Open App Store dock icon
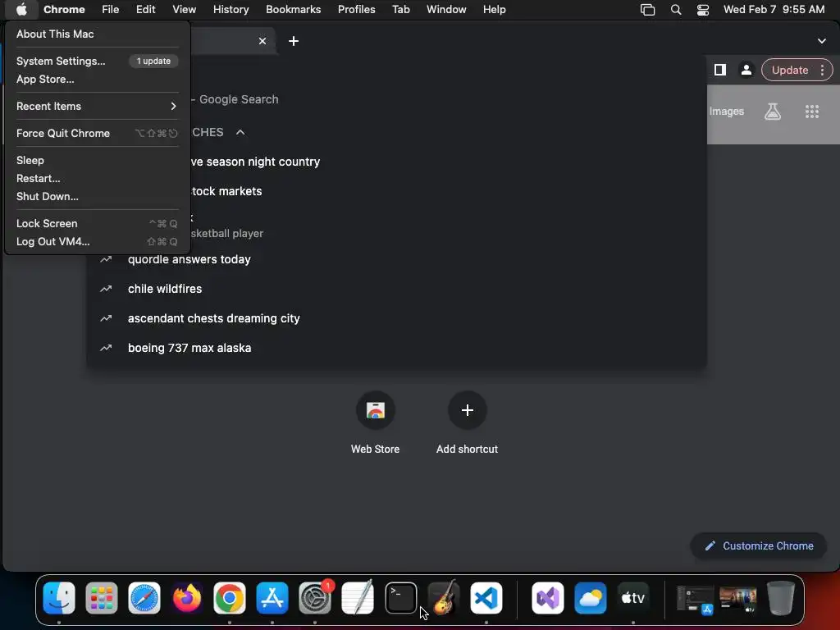840x630 pixels. pos(272,598)
